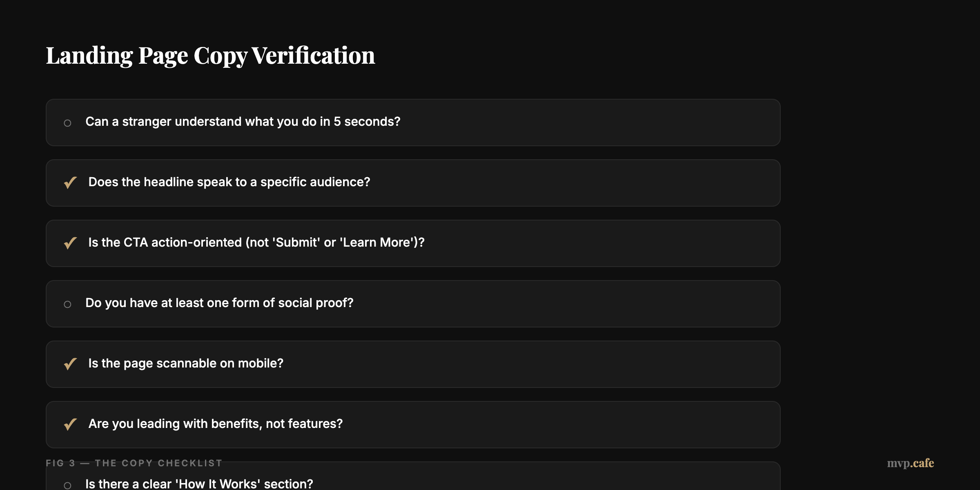Click the empty circle beside the social proof question

click(68, 304)
